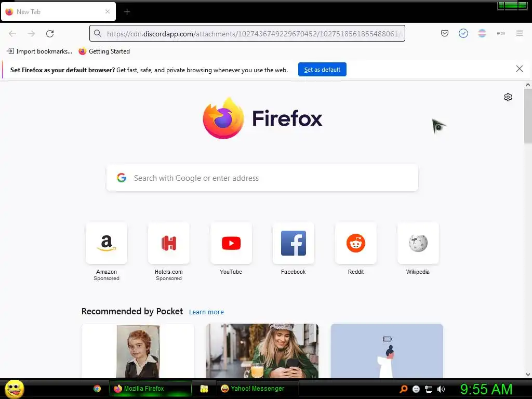The height and width of the screenshot is (399, 532).
Task: Select Mozilla Firefox taskbar button
Action: pyautogui.click(x=150, y=389)
